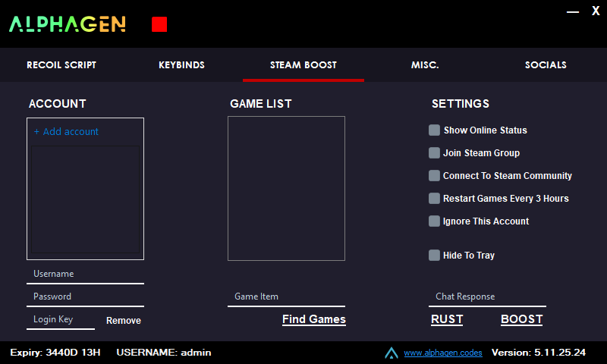
Task: Click the red status square indicator
Action: click(159, 24)
